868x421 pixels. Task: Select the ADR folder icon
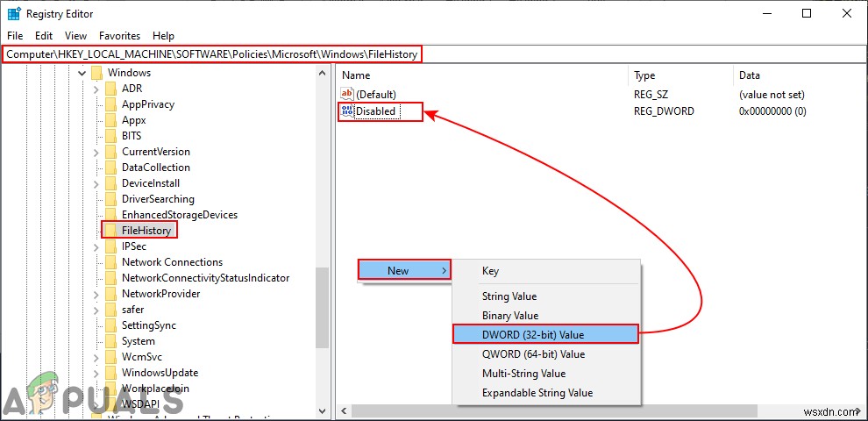(x=111, y=88)
